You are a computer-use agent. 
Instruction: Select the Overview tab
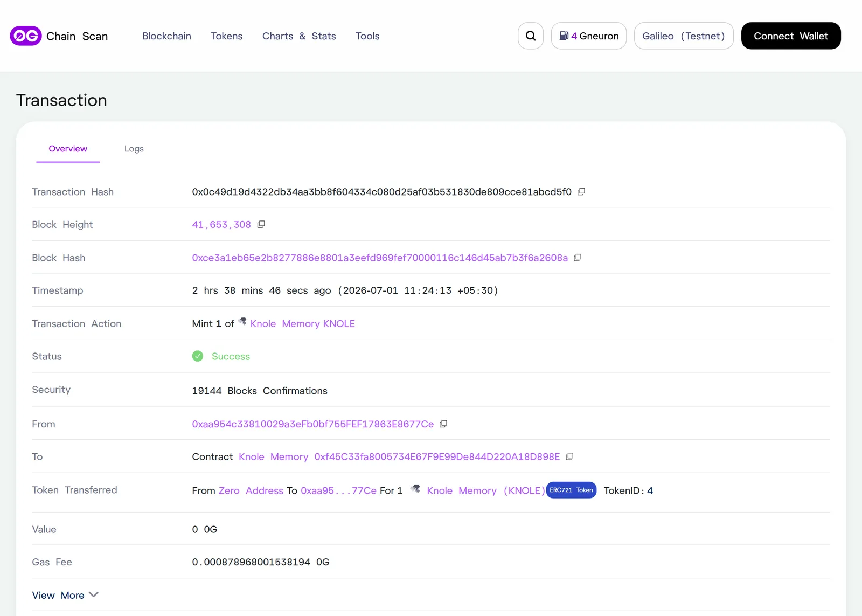68,149
